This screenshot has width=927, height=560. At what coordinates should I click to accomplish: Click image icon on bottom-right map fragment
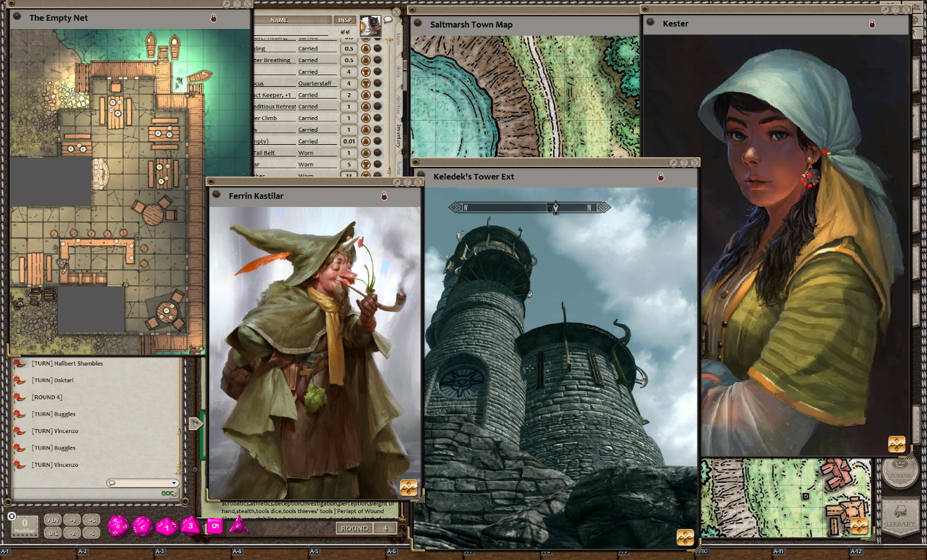pyautogui.click(x=859, y=527)
